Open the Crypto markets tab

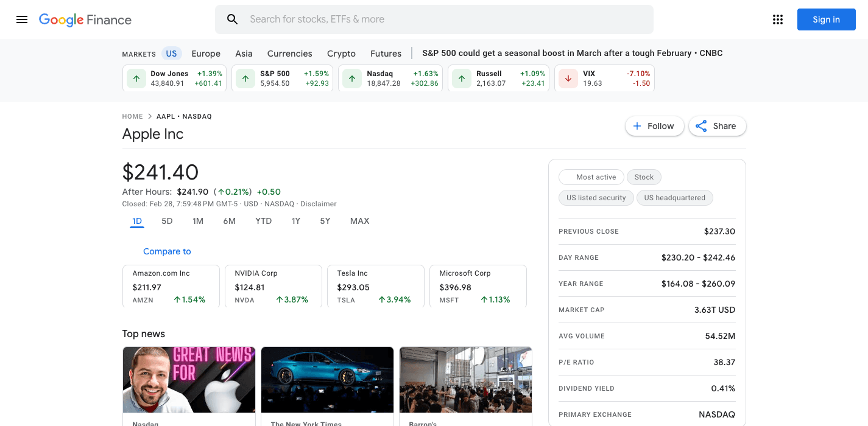point(341,54)
